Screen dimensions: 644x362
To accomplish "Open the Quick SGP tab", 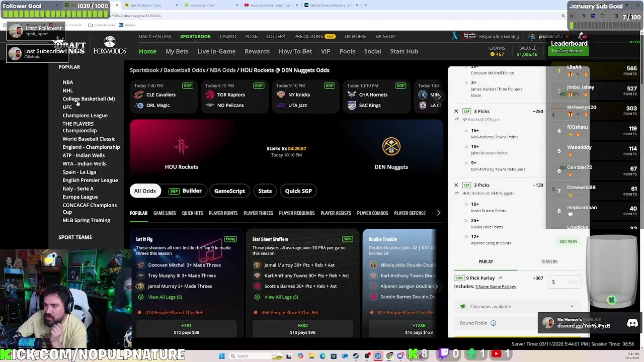I will [x=298, y=191].
